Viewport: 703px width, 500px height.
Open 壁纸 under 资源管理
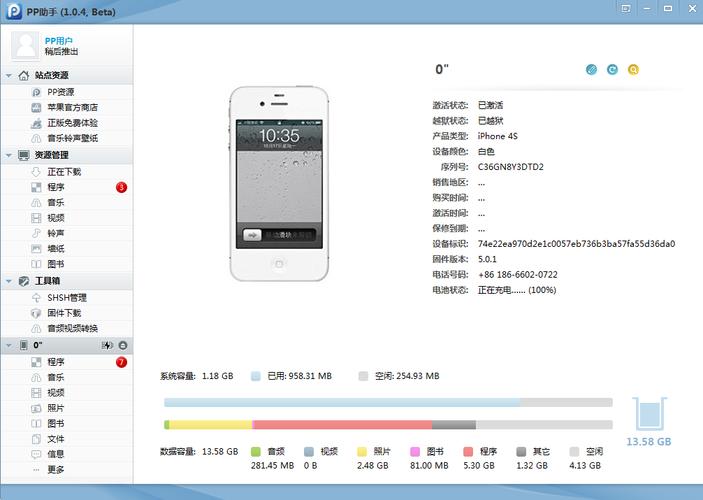66,248
